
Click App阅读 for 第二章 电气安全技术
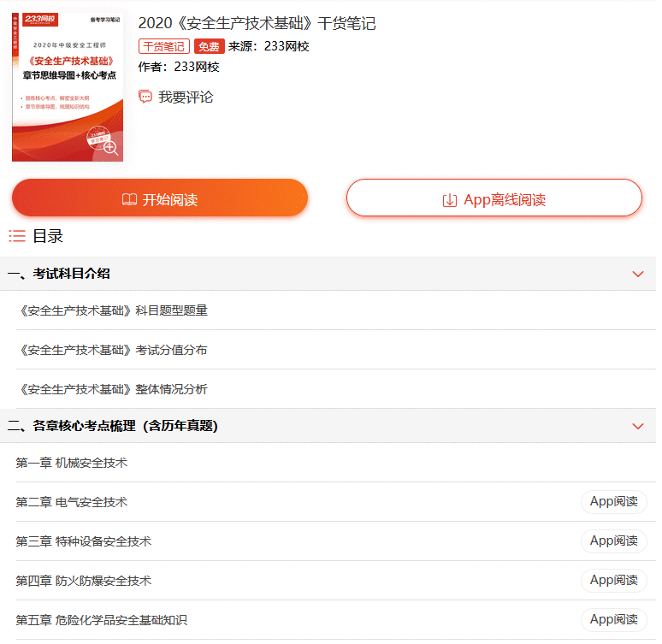(x=613, y=502)
